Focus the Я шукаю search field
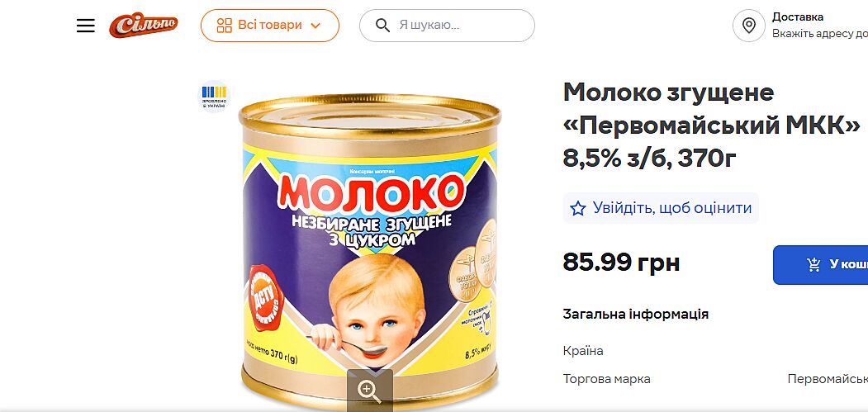The image size is (868, 412). pos(462,26)
